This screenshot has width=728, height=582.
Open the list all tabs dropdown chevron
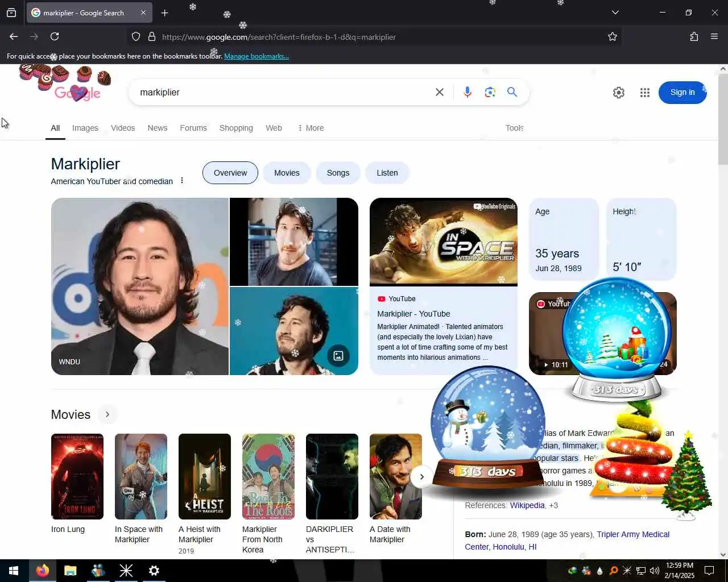coord(615,13)
